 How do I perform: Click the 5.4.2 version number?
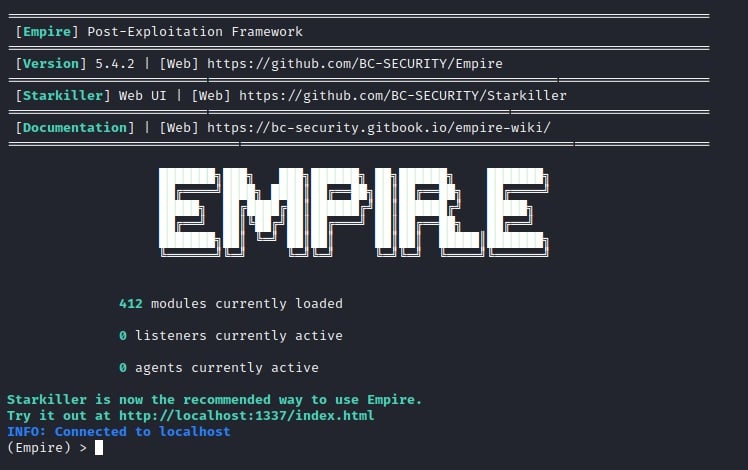click(x=115, y=63)
